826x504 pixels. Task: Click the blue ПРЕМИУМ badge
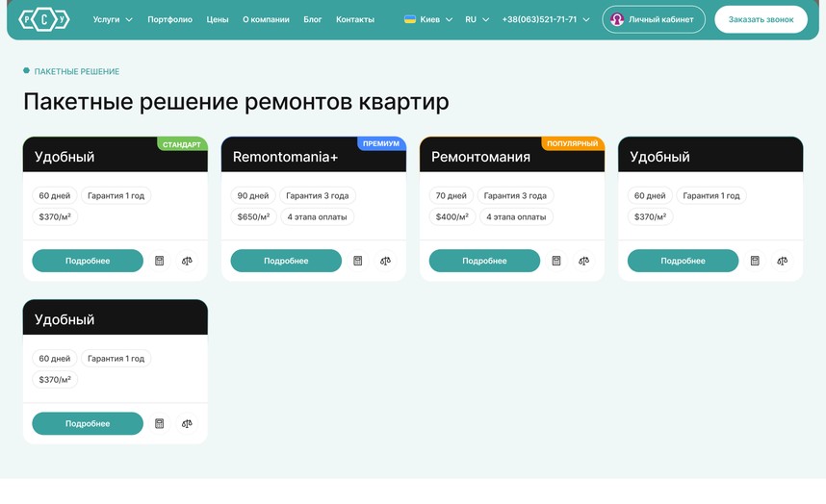(x=381, y=143)
